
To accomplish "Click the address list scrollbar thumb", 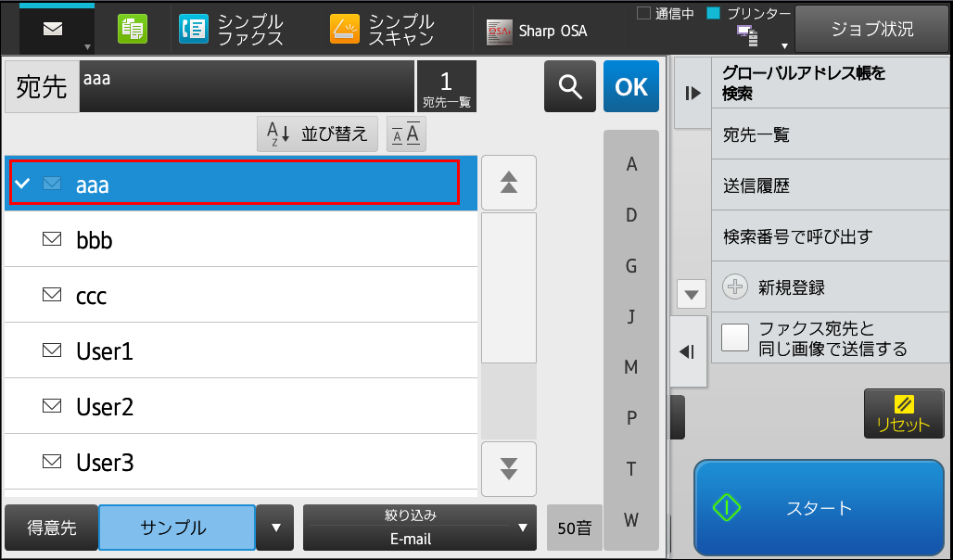I will 509,287.
